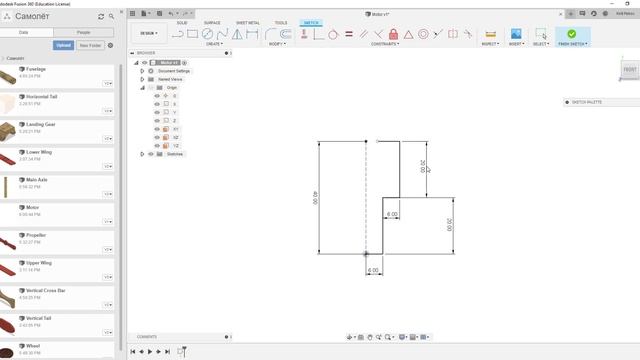Select the Sketch Dimension tool
The height and width of the screenshot is (360, 640).
(x=252, y=34)
